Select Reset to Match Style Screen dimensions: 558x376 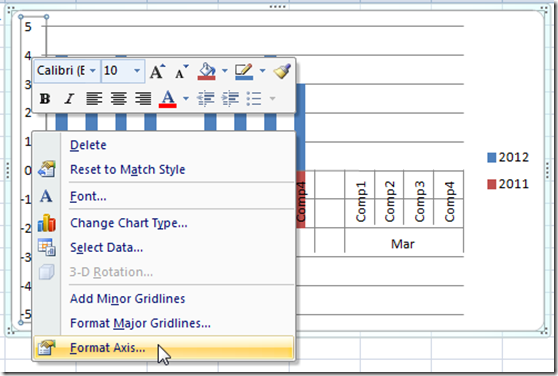164,169
